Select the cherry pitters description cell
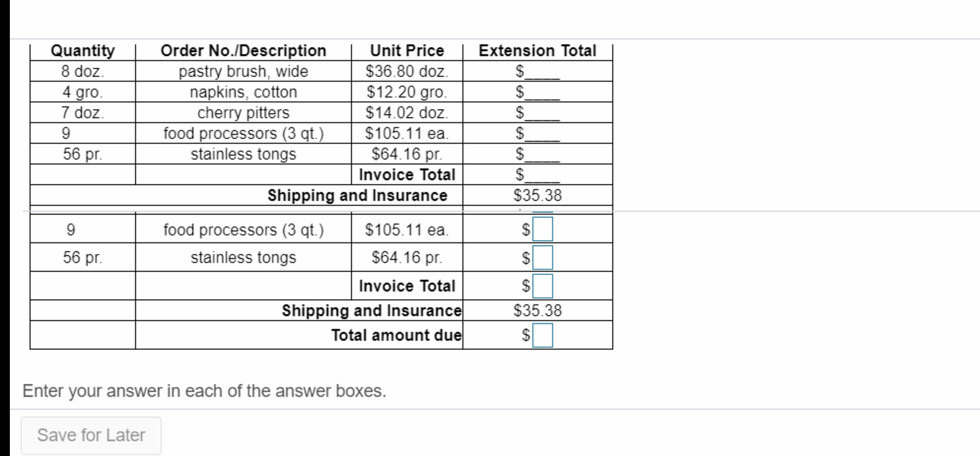 (x=244, y=113)
